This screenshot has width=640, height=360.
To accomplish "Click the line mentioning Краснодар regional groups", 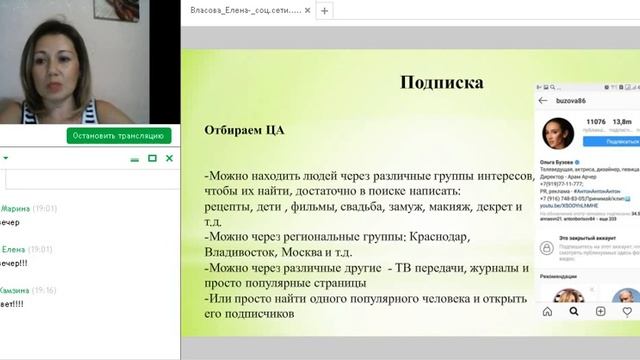I will [337, 237].
